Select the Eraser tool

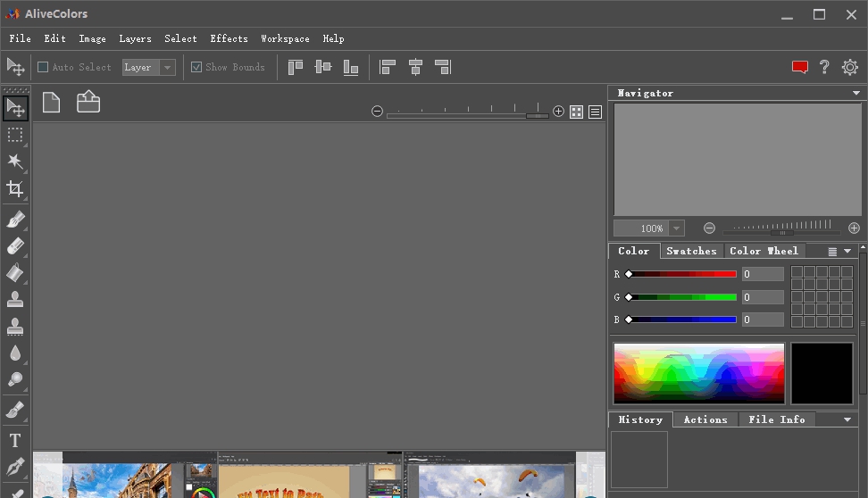pos(15,246)
